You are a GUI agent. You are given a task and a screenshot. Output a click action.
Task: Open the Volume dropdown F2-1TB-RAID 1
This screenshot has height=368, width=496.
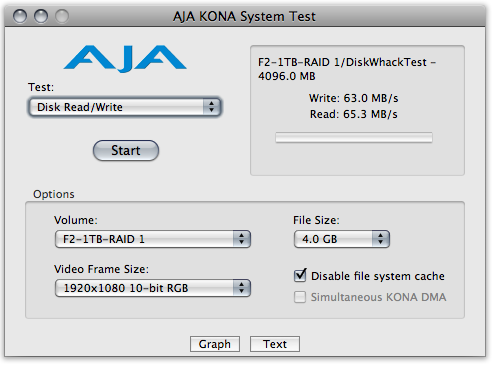click(x=153, y=239)
